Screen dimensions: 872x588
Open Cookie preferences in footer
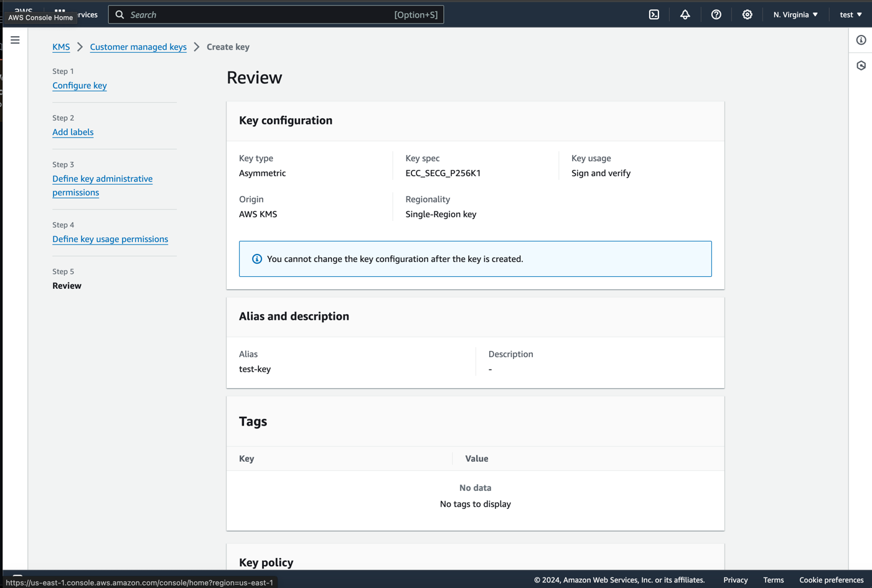(x=832, y=580)
